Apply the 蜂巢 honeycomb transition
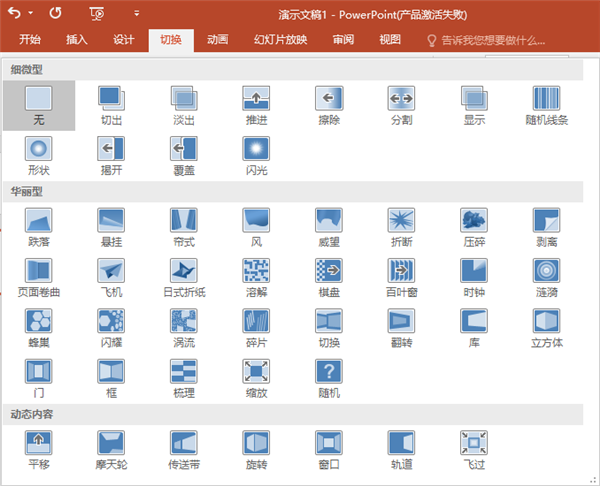This screenshot has height=486, width=600. pyautogui.click(x=39, y=328)
